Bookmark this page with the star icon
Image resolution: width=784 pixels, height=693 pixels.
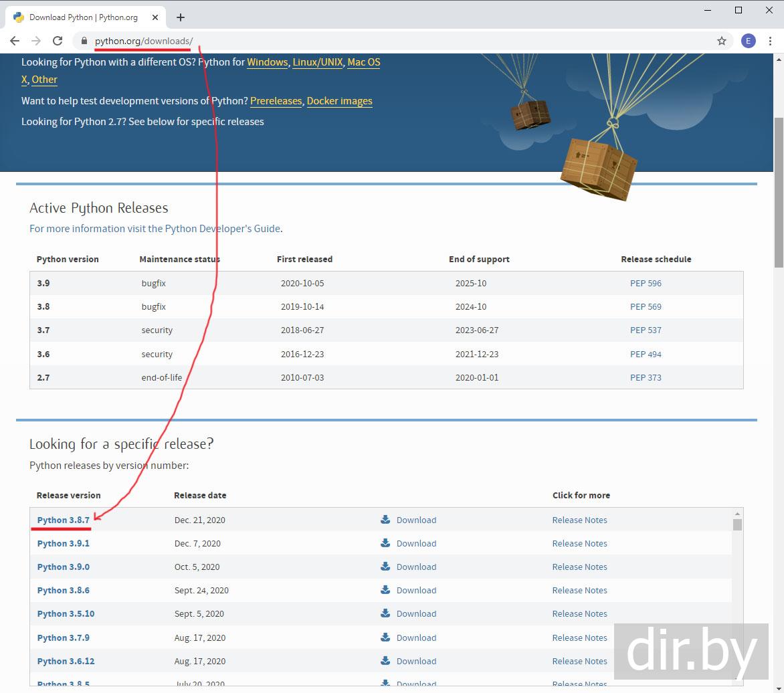722,41
